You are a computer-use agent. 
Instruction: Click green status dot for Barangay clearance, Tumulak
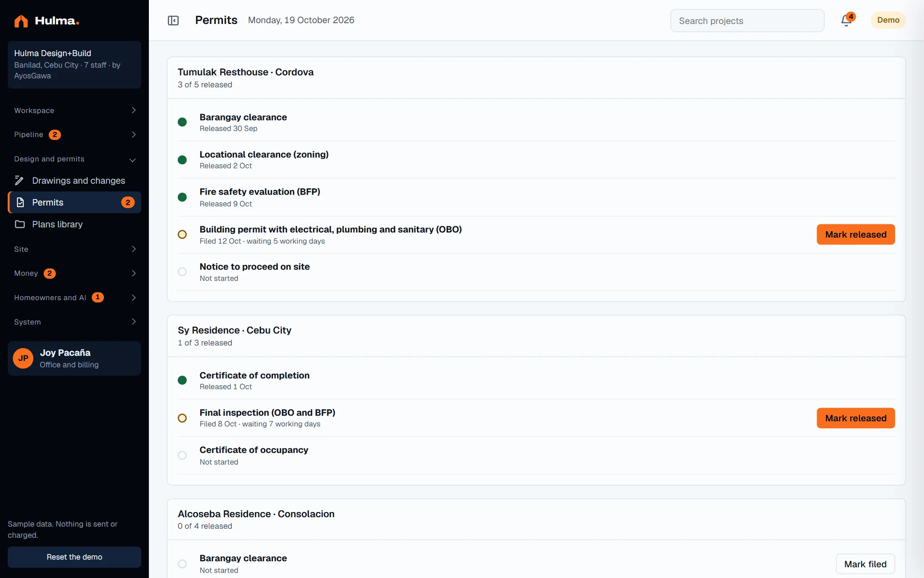tap(182, 122)
